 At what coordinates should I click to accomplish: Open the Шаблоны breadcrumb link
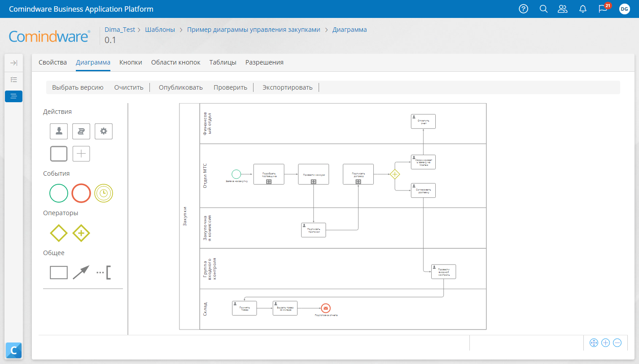point(160,30)
